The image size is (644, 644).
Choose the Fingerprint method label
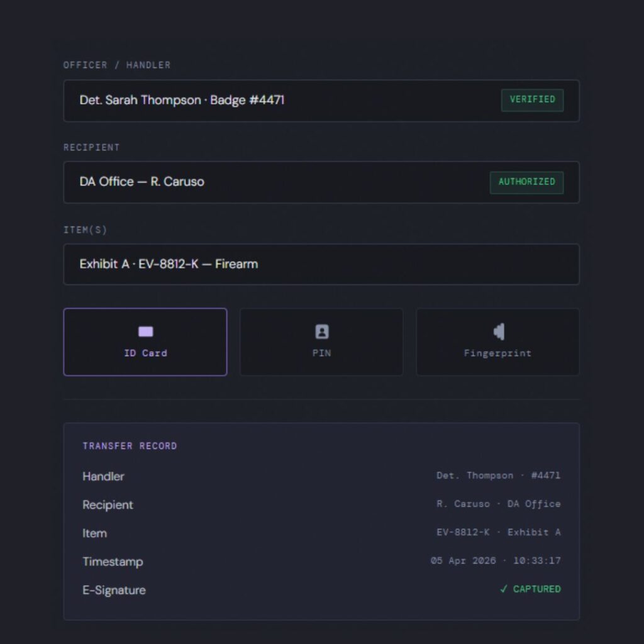tap(497, 353)
